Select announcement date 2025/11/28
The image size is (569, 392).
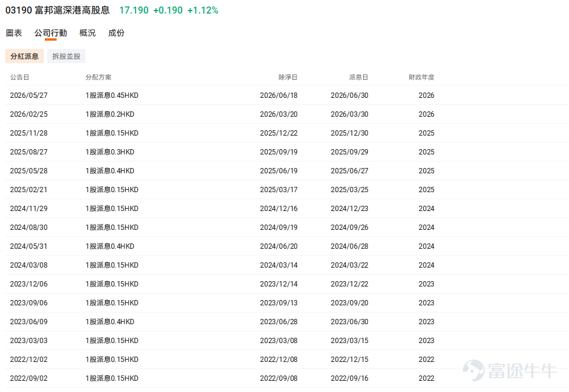point(29,133)
